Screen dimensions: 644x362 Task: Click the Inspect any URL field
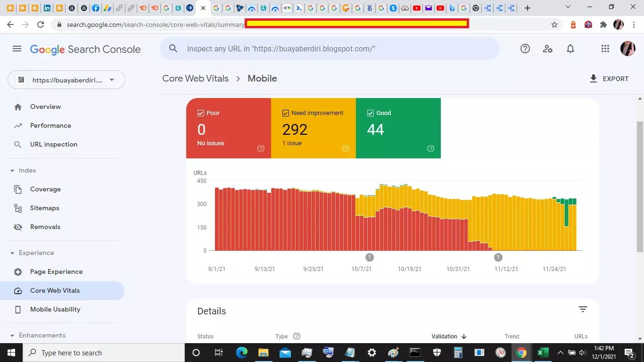click(330, 49)
